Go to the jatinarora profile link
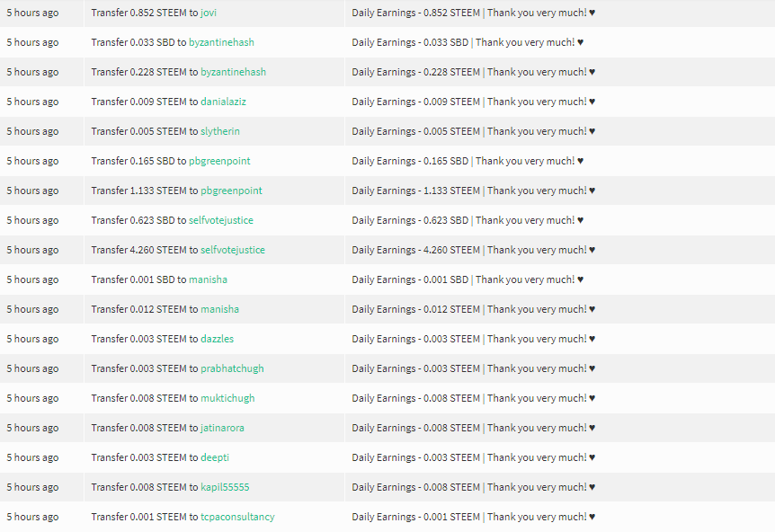The image size is (775, 532). click(222, 428)
